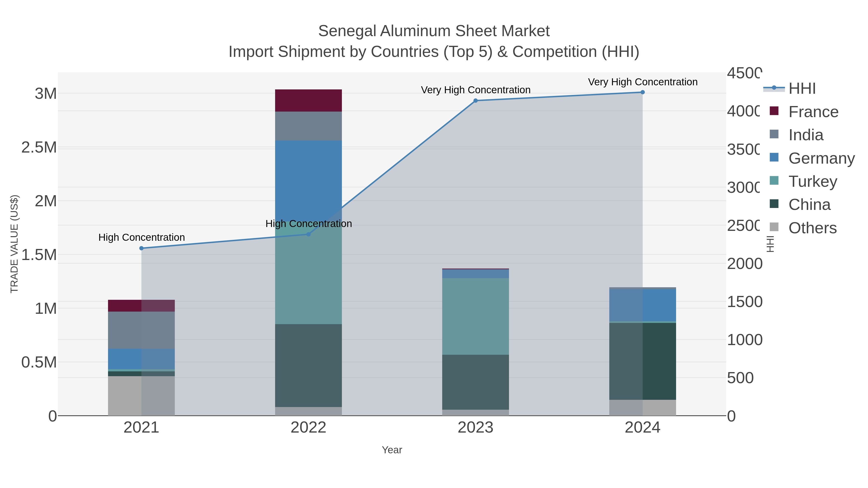Click the 2023 x-axis label

coord(475,428)
